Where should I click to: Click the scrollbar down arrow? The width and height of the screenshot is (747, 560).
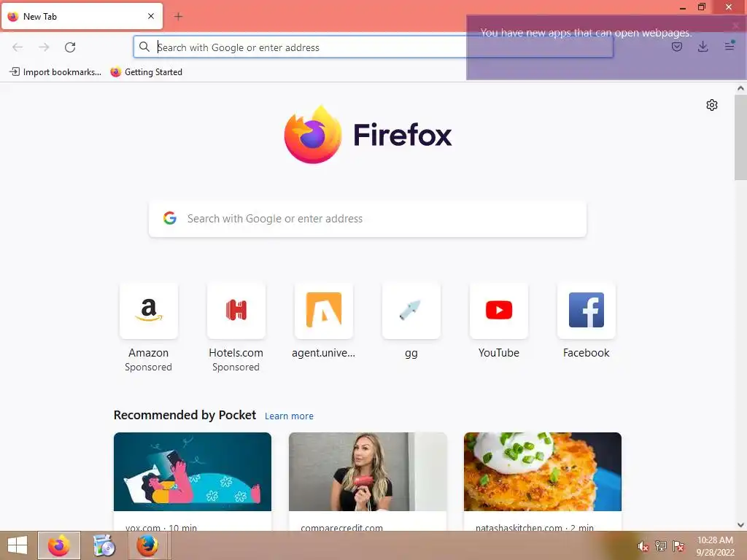click(740, 525)
